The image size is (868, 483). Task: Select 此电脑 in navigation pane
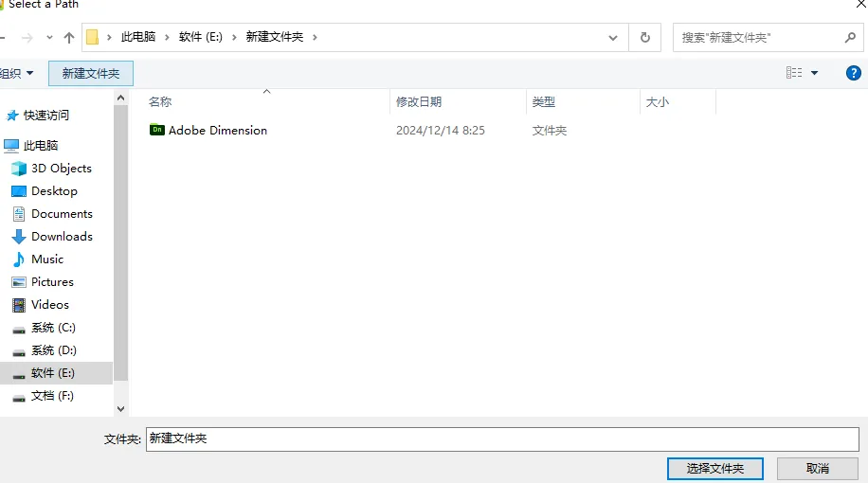(x=41, y=146)
